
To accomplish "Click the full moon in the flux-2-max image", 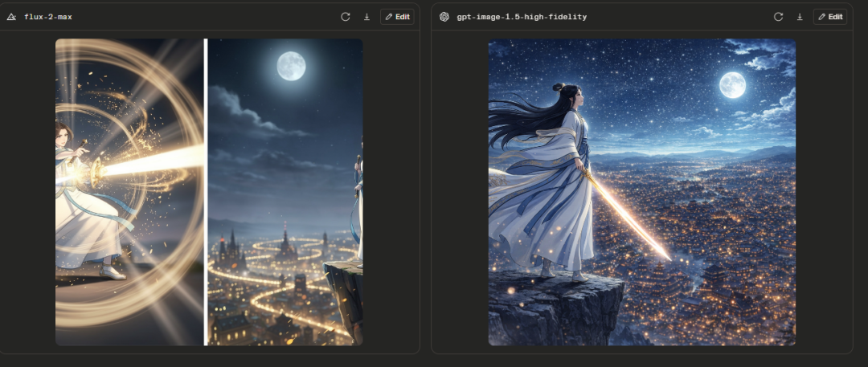I will (291, 66).
